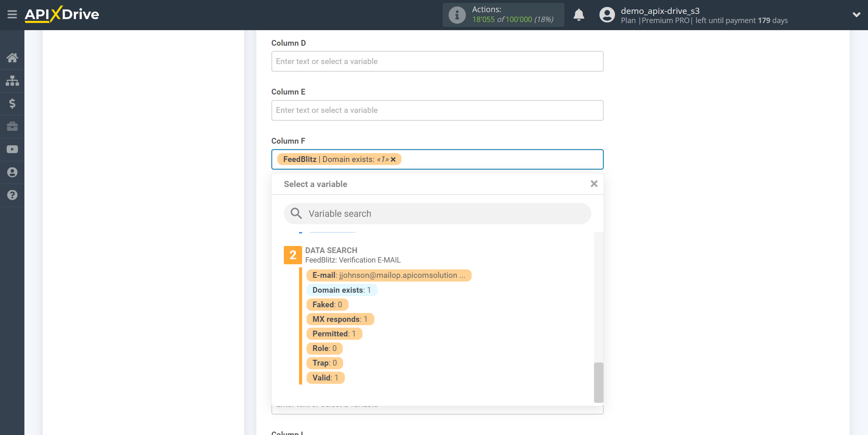
Task: Open the Actions info icon
Action: point(457,15)
